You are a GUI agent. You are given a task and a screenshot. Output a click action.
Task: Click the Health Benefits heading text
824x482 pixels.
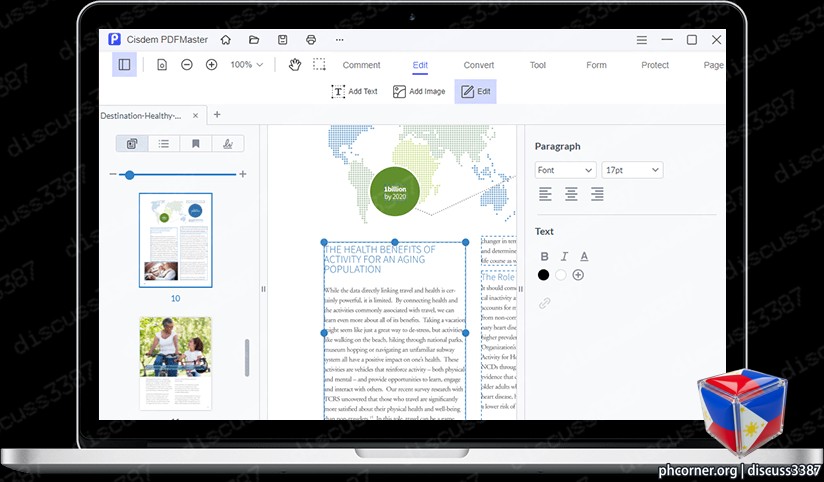pyautogui.click(x=379, y=259)
